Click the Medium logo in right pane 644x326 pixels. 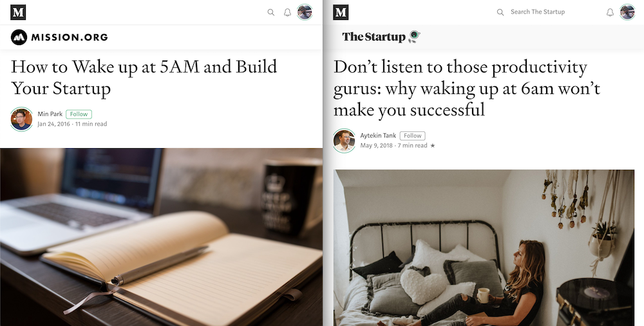click(341, 12)
